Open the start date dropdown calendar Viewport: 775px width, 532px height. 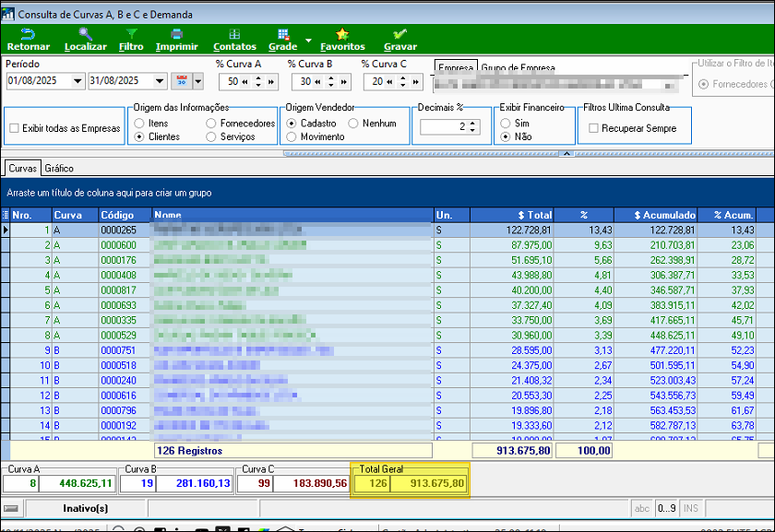pyautogui.click(x=78, y=81)
